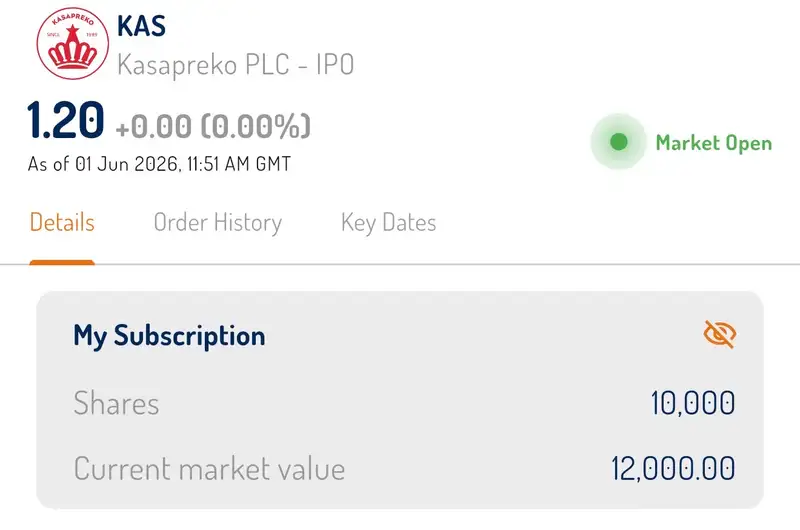Click the Kasapreko PLC - IPO name

pos(236,65)
